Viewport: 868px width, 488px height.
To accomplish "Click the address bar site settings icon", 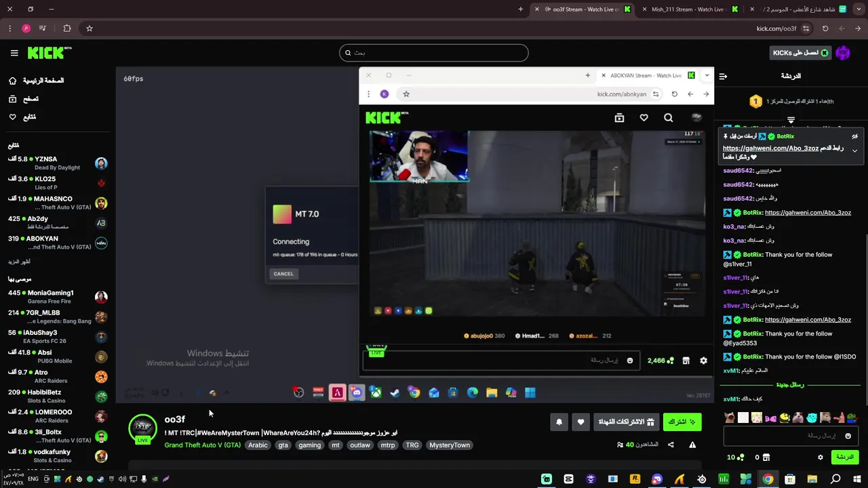I will [x=806, y=28].
